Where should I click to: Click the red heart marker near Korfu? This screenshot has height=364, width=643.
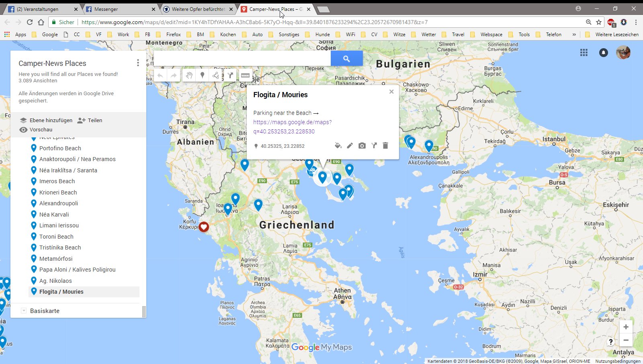[x=204, y=227]
